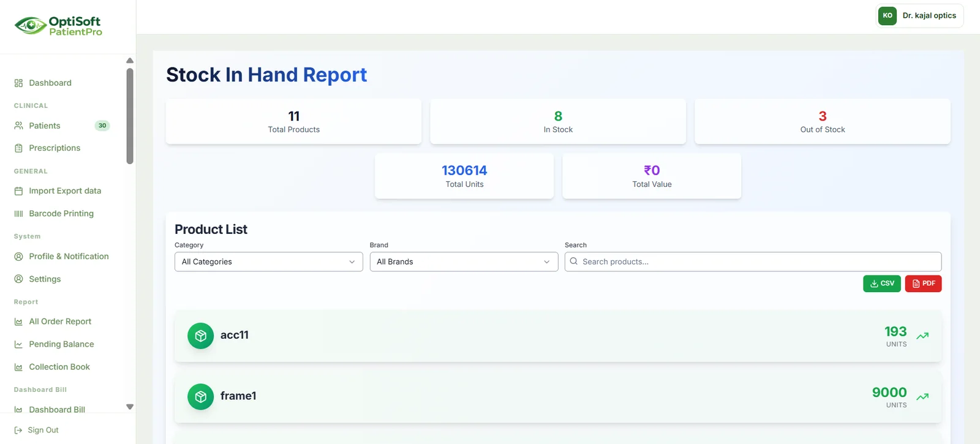Click the trend arrow icon in frame1 row
Image resolution: width=980 pixels, height=444 pixels.
coord(922,397)
